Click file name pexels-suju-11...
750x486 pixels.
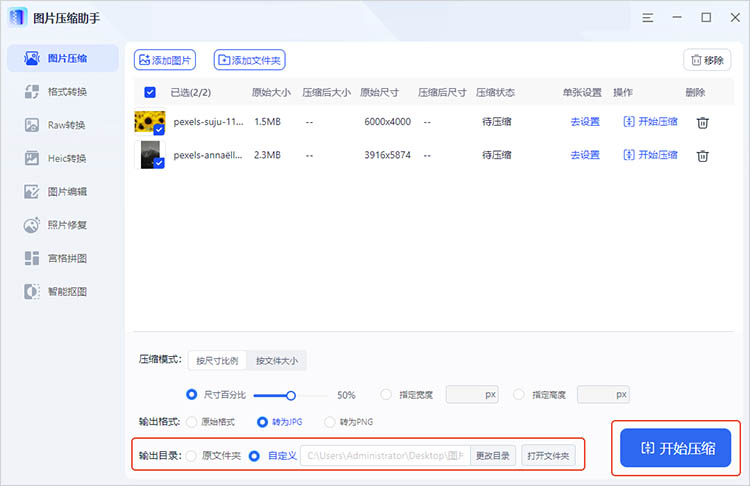pyautogui.click(x=208, y=122)
